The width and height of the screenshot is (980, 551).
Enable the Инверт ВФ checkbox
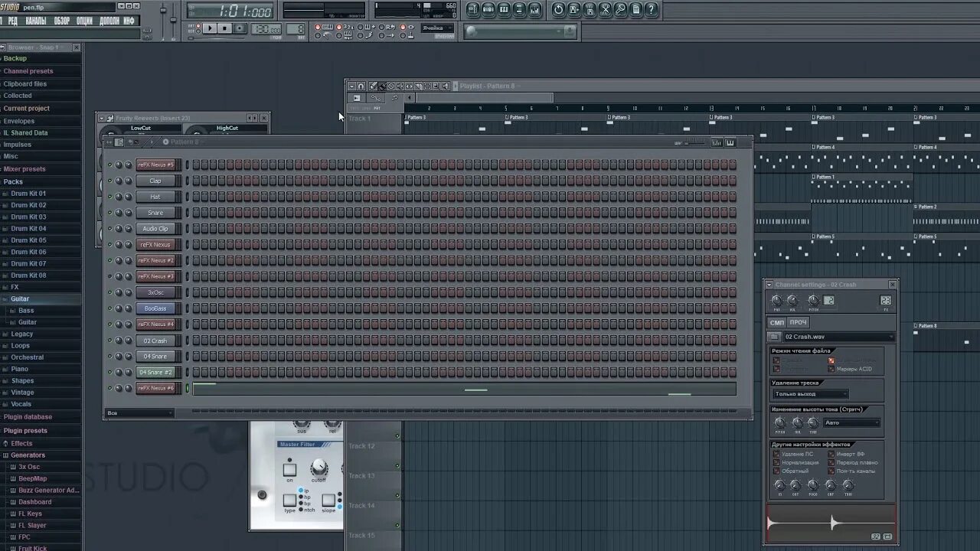coord(831,454)
